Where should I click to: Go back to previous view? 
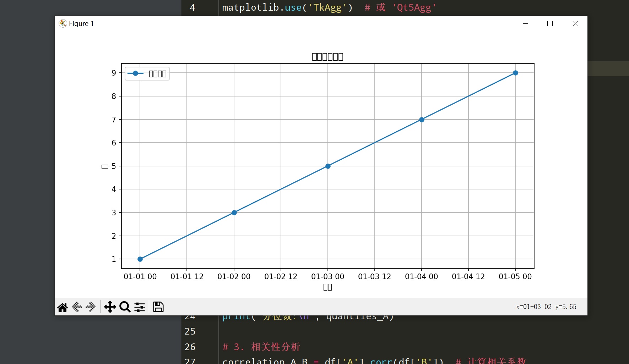(x=77, y=307)
